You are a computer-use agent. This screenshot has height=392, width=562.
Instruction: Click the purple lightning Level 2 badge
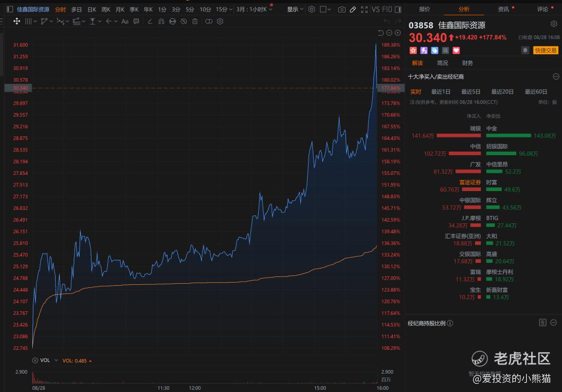click(x=424, y=50)
